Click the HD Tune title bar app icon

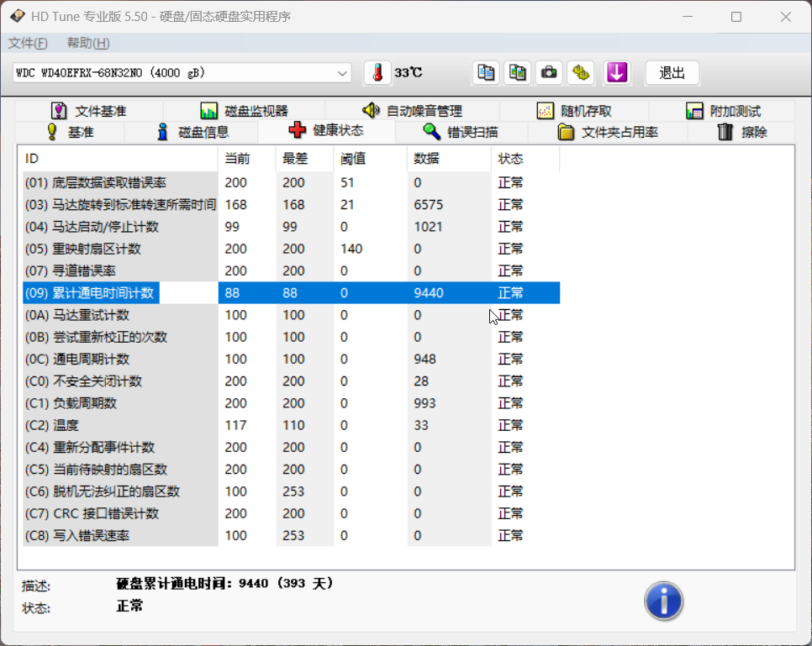point(17,16)
